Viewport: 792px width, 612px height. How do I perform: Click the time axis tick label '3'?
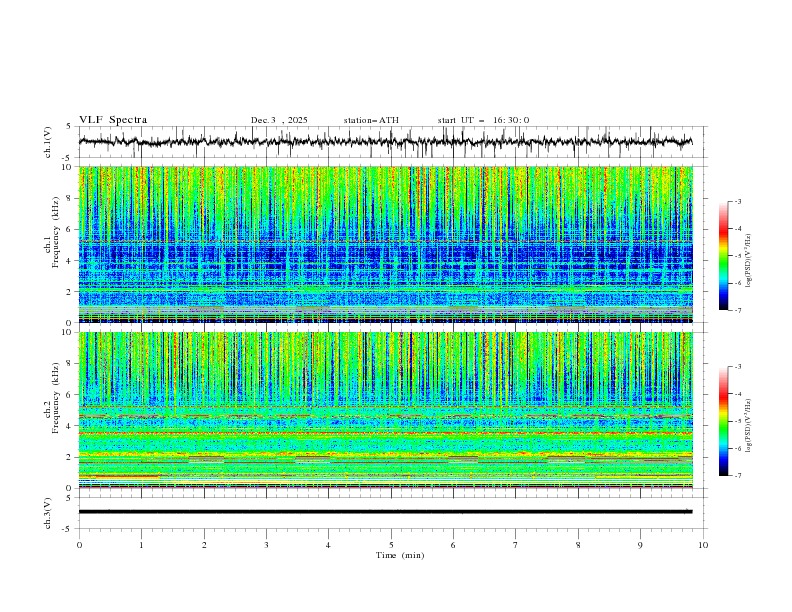266,545
